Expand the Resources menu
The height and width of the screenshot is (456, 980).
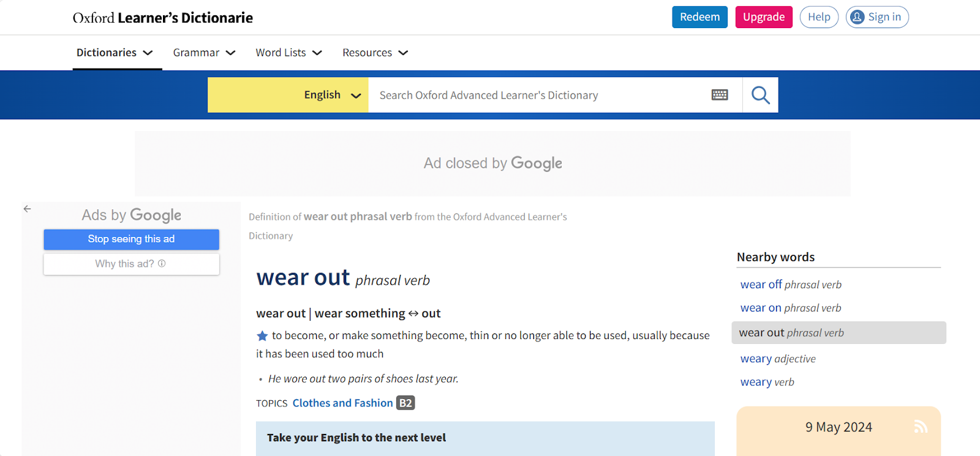375,53
